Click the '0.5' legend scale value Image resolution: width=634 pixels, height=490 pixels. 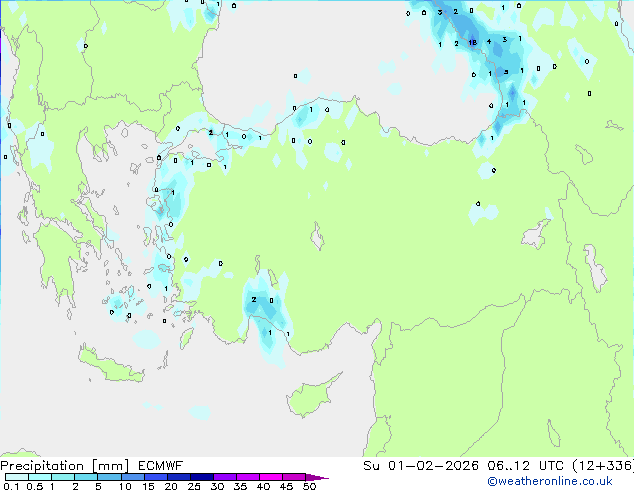35,486
